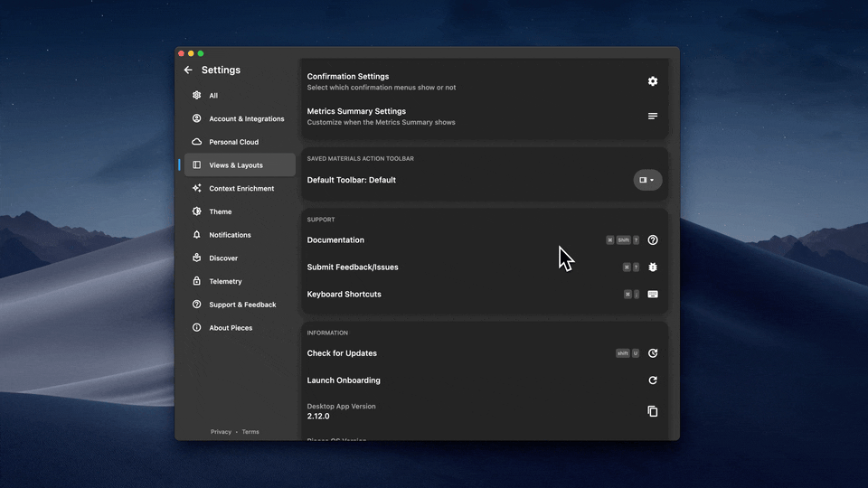The height and width of the screenshot is (488, 868).
Task: Open Confirmation Settings gear icon
Action: tap(653, 81)
